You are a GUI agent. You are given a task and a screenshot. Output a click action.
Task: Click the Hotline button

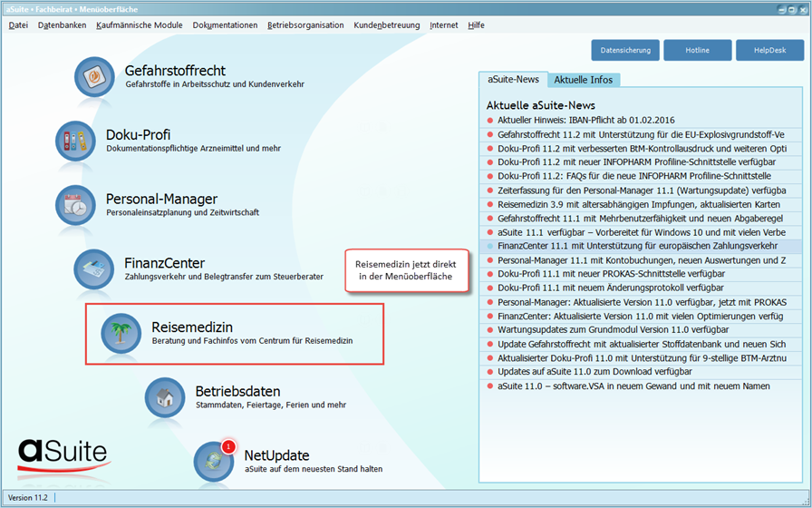697,50
